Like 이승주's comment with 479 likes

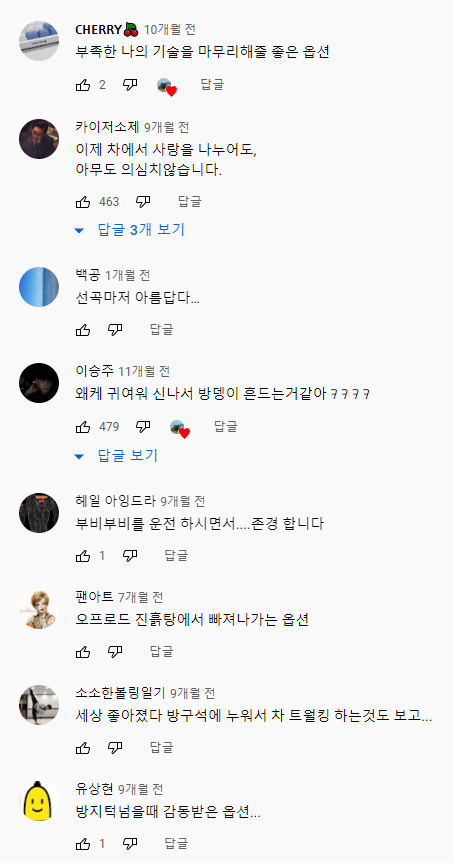(x=83, y=427)
